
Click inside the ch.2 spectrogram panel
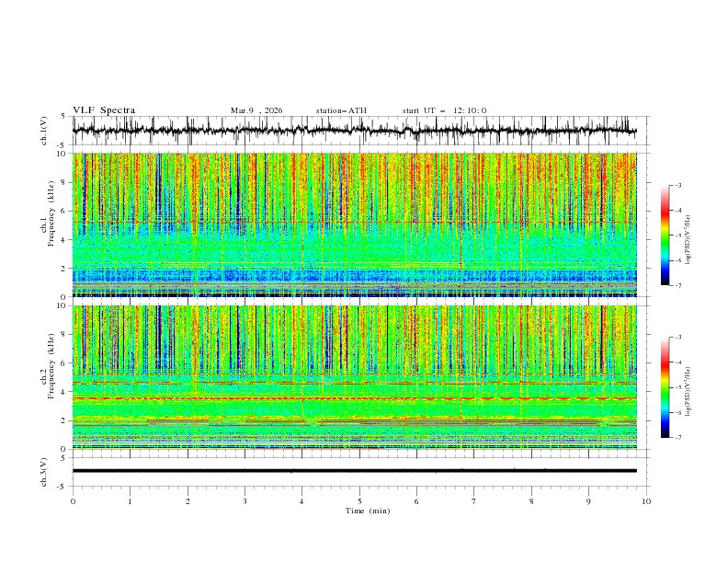[x=354, y=377]
